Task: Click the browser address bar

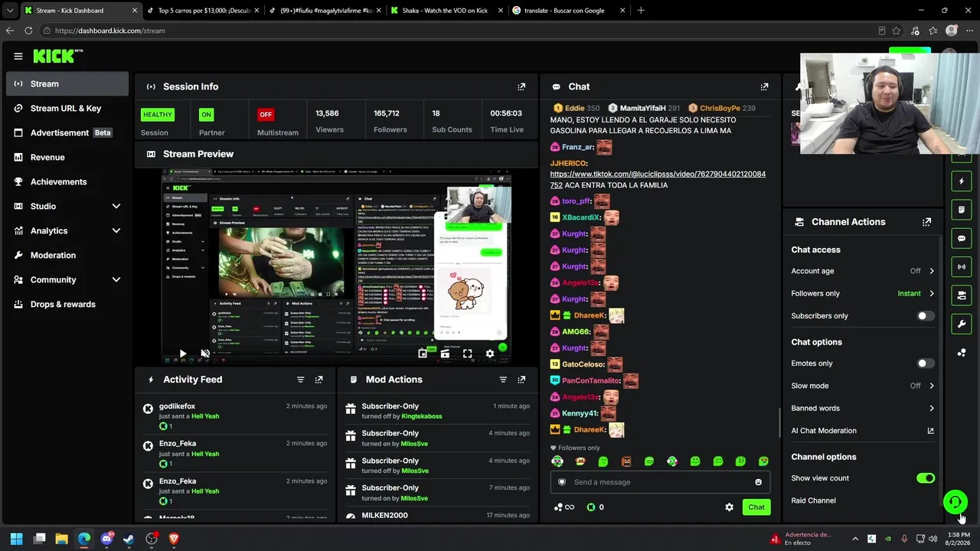Action: [459, 31]
